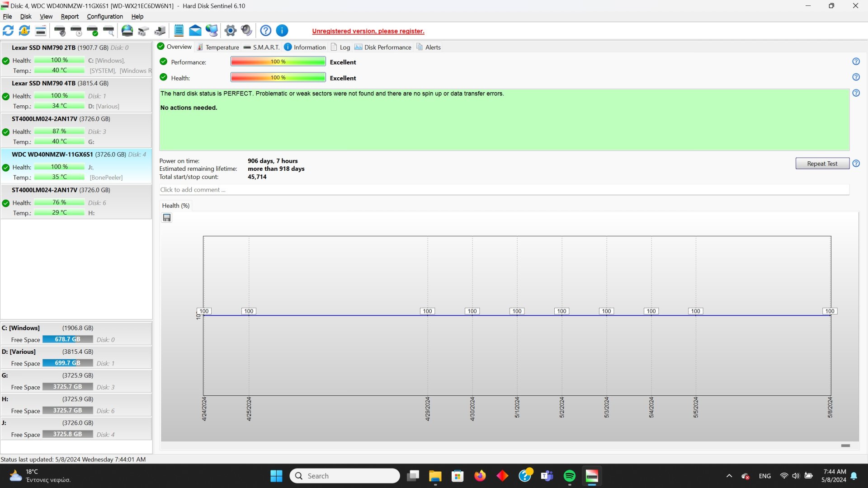Click the disk with magnifier icon

pyautogui.click(x=108, y=31)
